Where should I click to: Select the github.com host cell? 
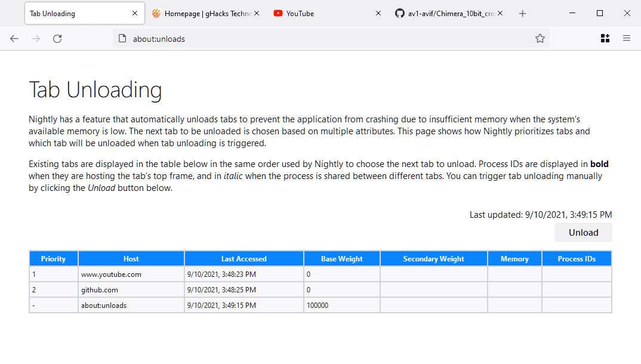click(100, 290)
